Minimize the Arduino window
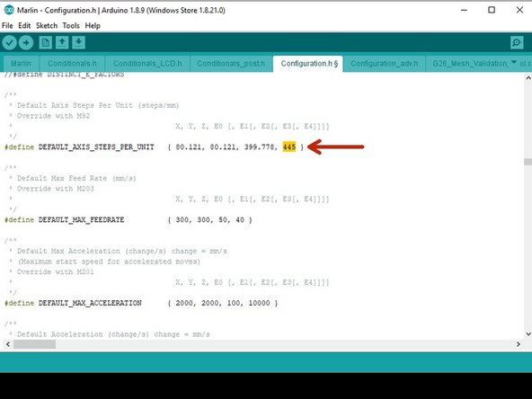This screenshot has width=532, height=399. pos(464,10)
